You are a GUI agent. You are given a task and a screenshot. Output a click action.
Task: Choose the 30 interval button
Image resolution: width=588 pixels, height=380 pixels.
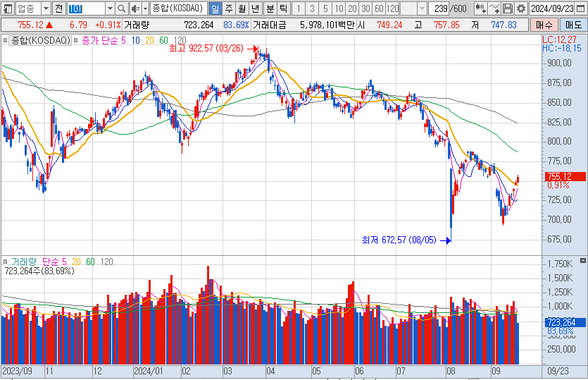[x=366, y=8]
